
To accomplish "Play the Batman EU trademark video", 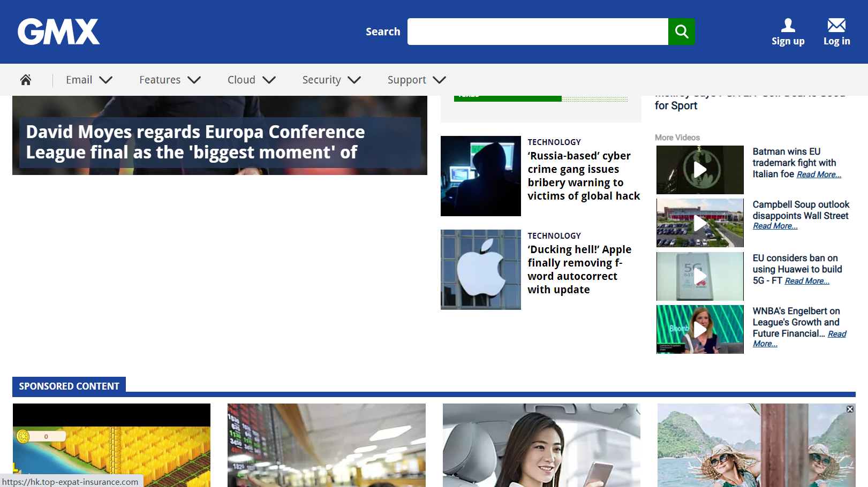I will [x=700, y=170].
